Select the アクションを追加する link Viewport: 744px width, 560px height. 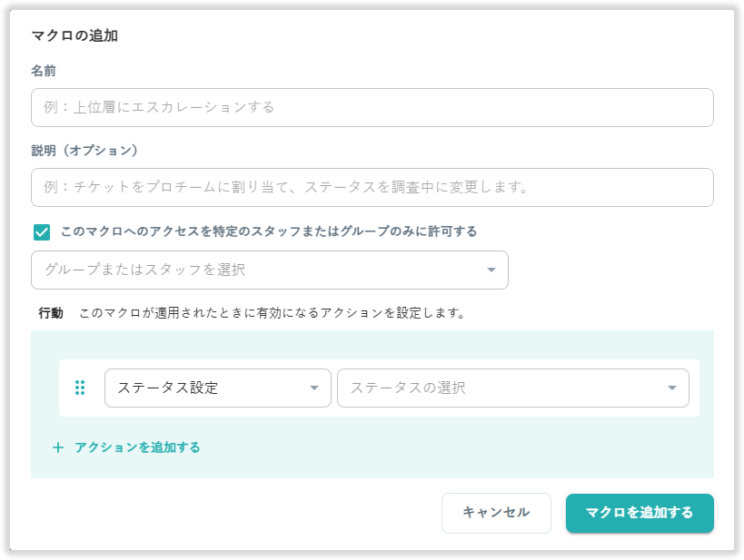coord(137,447)
